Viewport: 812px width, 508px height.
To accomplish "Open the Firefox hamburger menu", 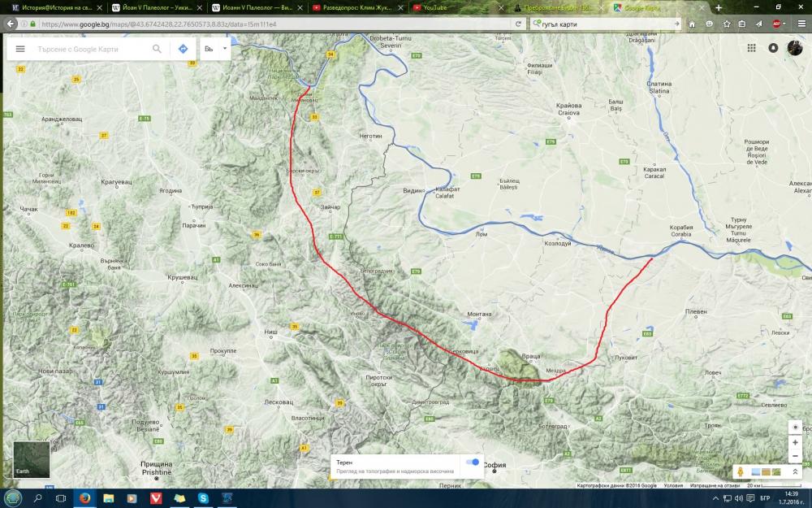I will click(801, 24).
